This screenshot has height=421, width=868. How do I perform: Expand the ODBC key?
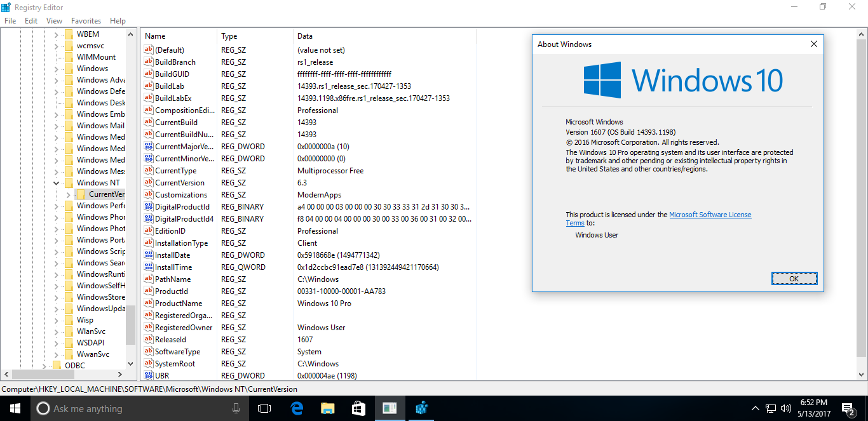click(x=44, y=366)
